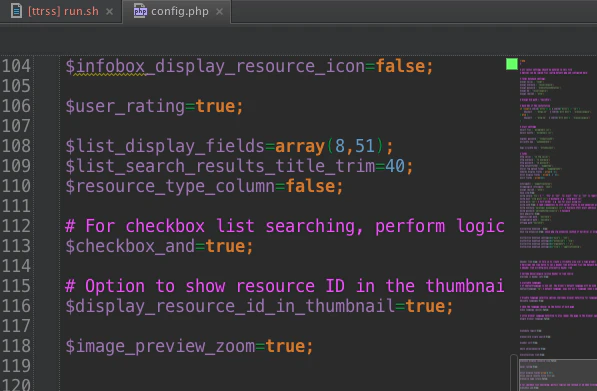This screenshot has height=391, width=597.
Task: Place cursor on $user_rating=true line
Action: click(154, 106)
